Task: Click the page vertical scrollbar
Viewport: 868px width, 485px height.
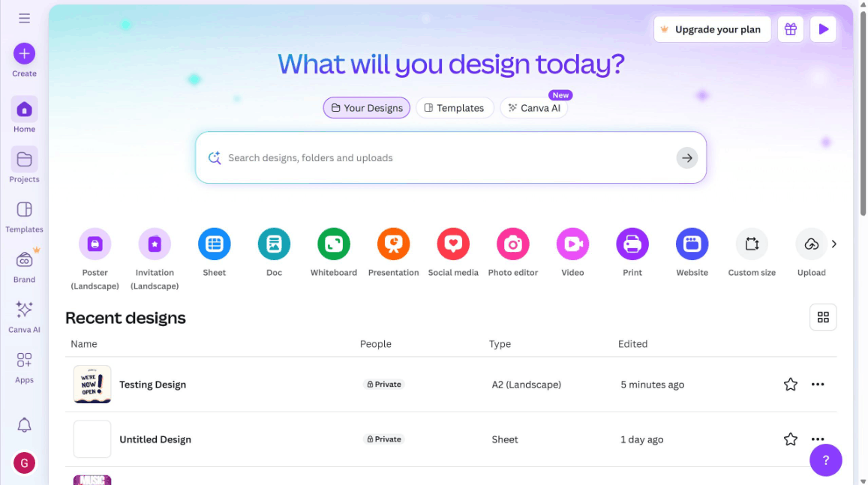Action: tap(863, 113)
